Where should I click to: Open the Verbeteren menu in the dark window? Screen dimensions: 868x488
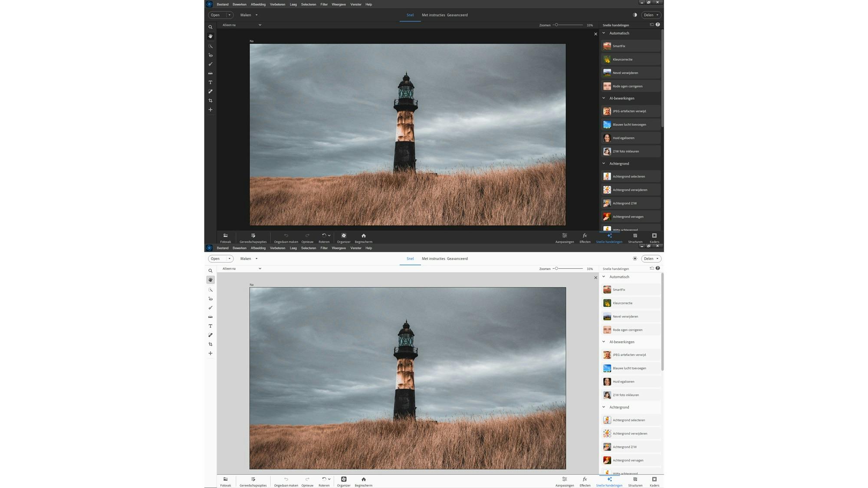(x=277, y=4)
